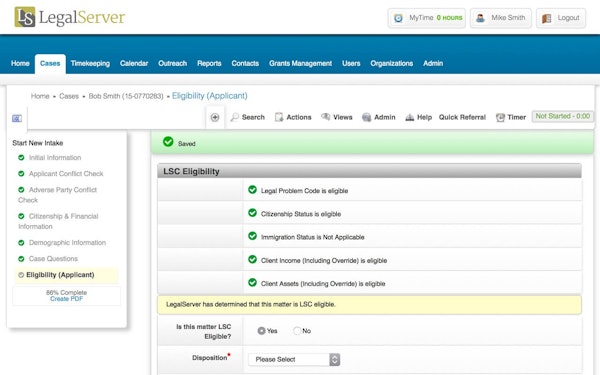Click the green check next to Initial Information
The width and height of the screenshot is (600, 375).
point(21,158)
